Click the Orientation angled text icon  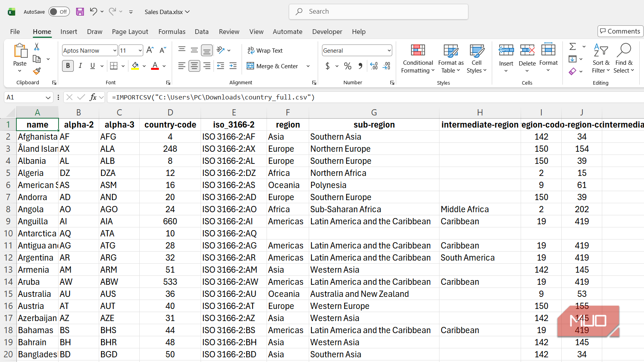(x=221, y=50)
